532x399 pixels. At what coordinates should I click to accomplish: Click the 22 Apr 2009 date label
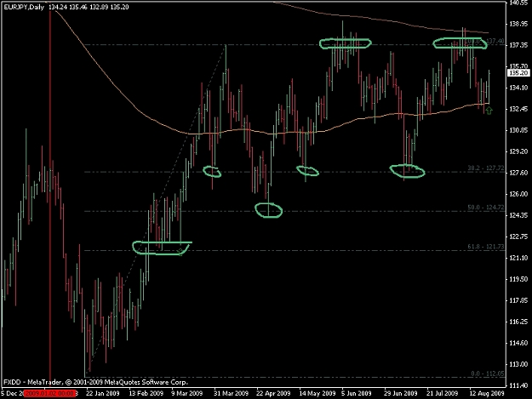273,393
